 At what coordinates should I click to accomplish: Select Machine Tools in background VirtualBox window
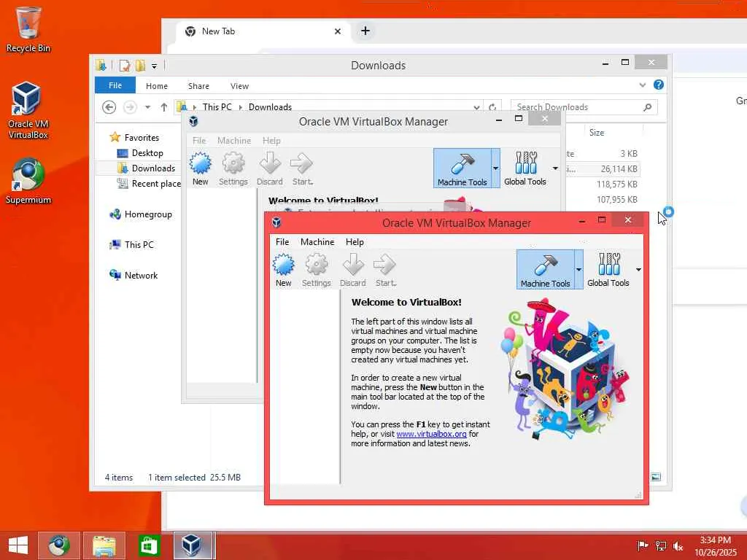462,168
